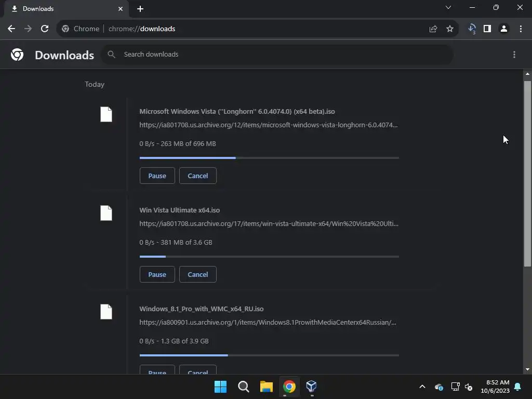
Task: Open the profile avatar menu
Action: pos(504,29)
